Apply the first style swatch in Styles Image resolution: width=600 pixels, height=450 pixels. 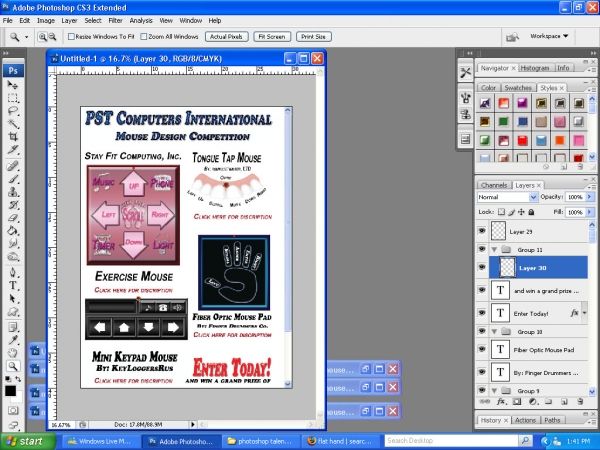click(485, 103)
